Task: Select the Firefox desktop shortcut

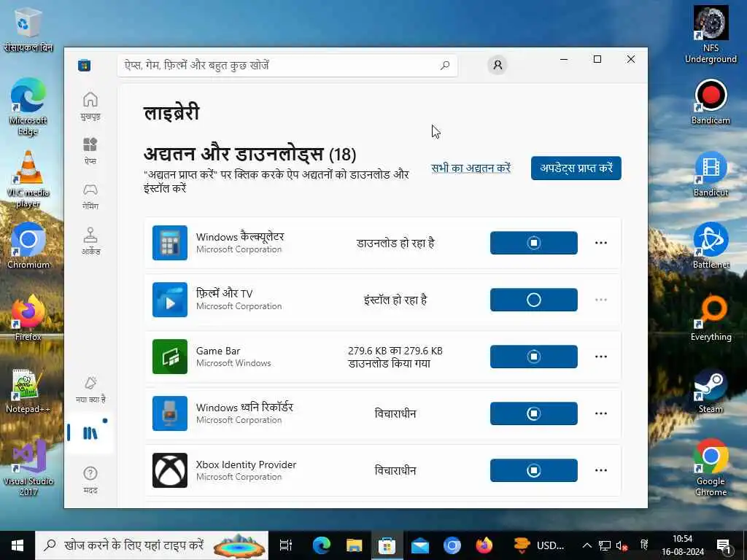Action: (x=28, y=318)
